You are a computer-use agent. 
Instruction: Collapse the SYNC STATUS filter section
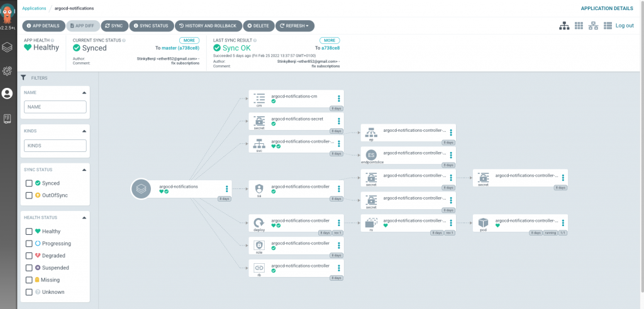pos(84,170)
